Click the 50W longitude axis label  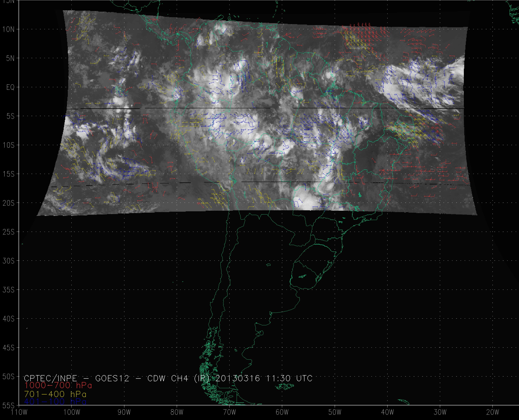[x=335, y=412]
